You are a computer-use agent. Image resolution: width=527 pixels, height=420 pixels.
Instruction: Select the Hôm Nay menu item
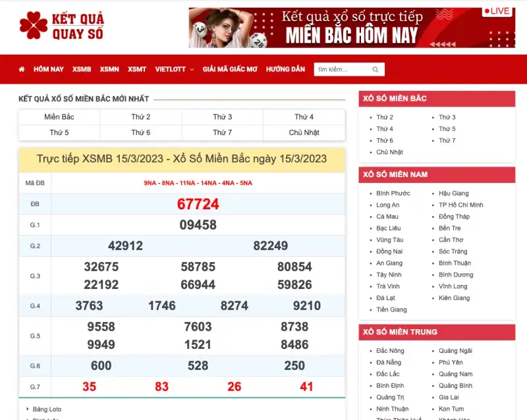click(49, 69)
